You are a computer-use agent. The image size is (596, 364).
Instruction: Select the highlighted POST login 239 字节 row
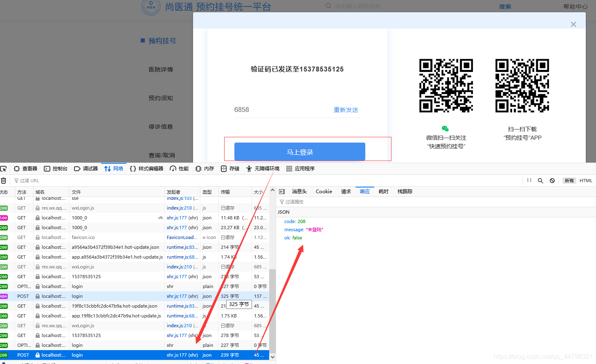point(135,355)
